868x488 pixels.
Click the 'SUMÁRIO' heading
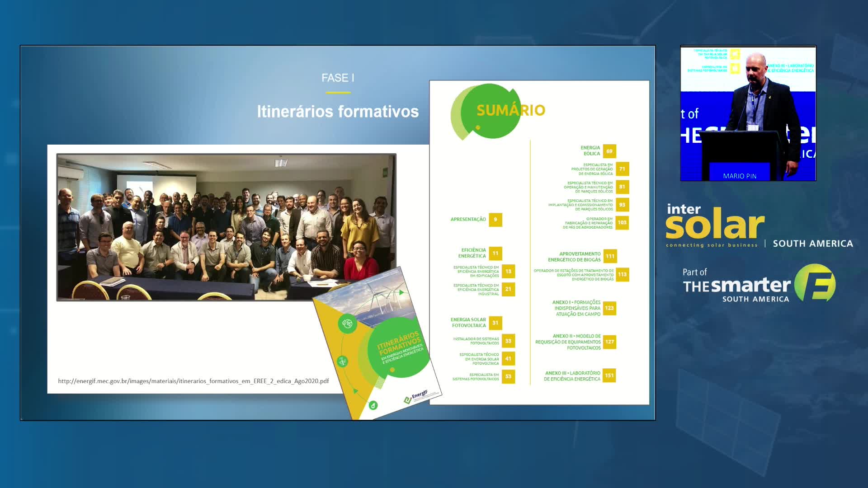click(x=511, y=110)
